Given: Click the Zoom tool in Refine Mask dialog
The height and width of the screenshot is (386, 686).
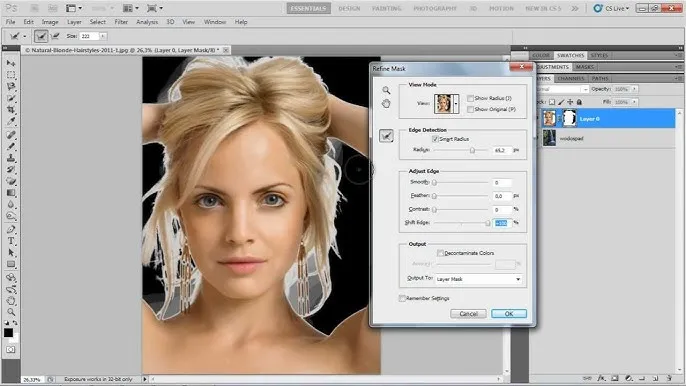Looking at the screenshot, I should [386, 90].
